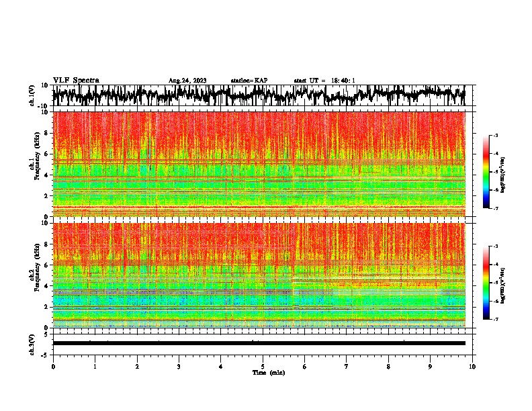Screen dimensions: 532x411
Task: Click time axis tick label "9"
Action: tap(430, 367)
